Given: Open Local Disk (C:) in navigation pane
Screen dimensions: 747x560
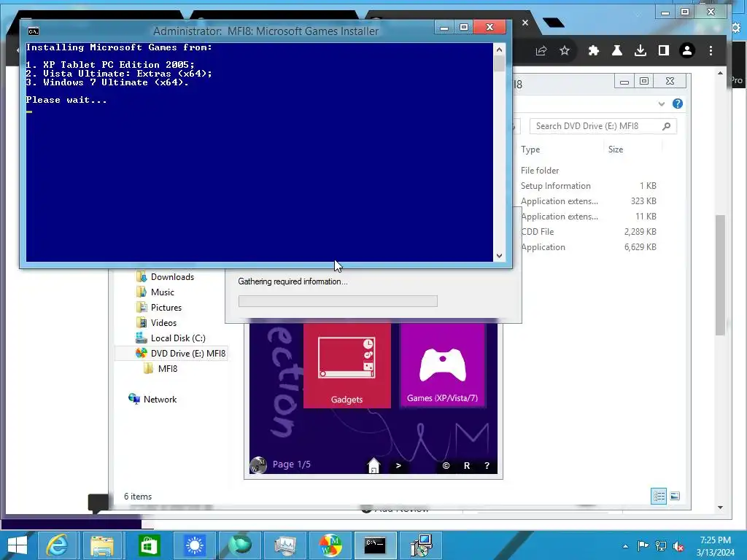Looking at the screenshot, I should [x=178, y=338].
